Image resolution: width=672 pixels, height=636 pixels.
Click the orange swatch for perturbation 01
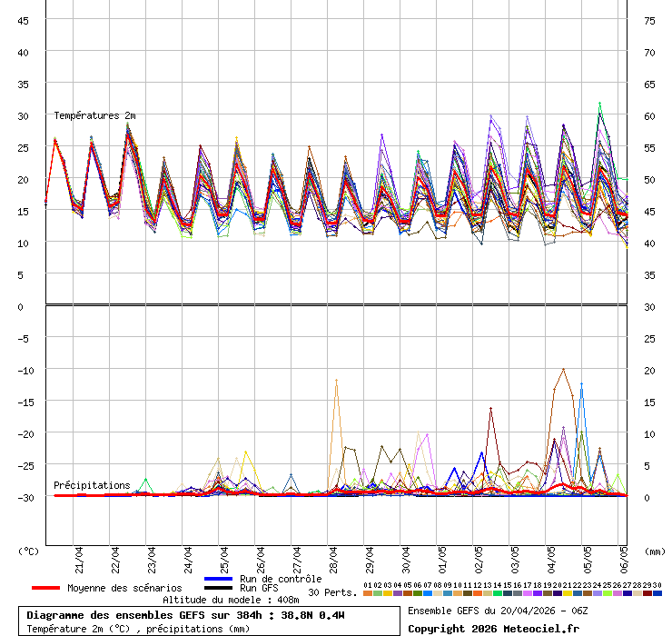(367, 593)
